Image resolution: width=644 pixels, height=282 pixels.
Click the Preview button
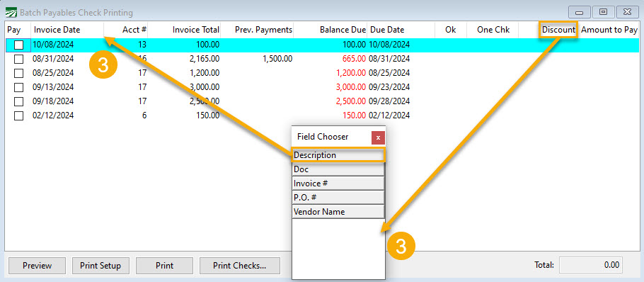point(37,266)
